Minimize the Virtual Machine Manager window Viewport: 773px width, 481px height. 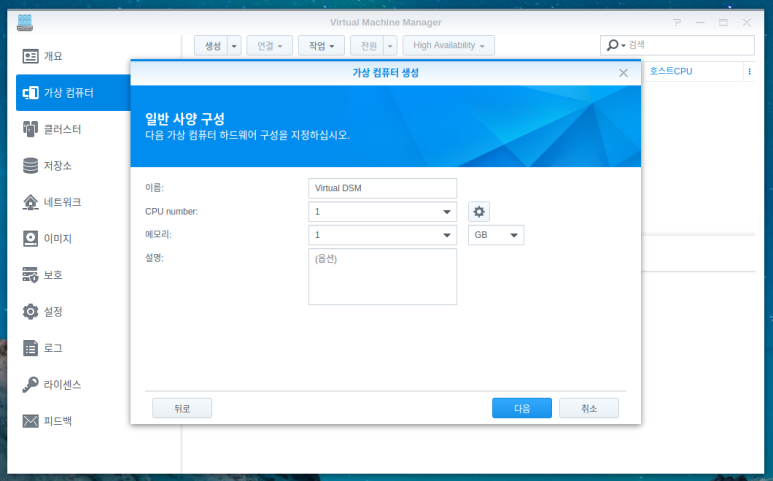[x=700, y=23]
